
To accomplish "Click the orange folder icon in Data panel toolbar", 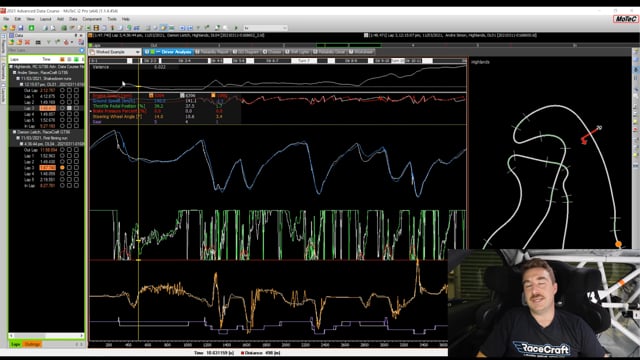I will (19, 42).
